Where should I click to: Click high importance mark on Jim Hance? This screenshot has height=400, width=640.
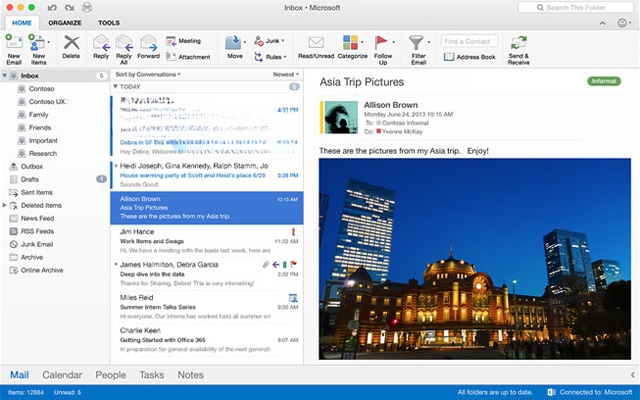[x=293, y=232]
